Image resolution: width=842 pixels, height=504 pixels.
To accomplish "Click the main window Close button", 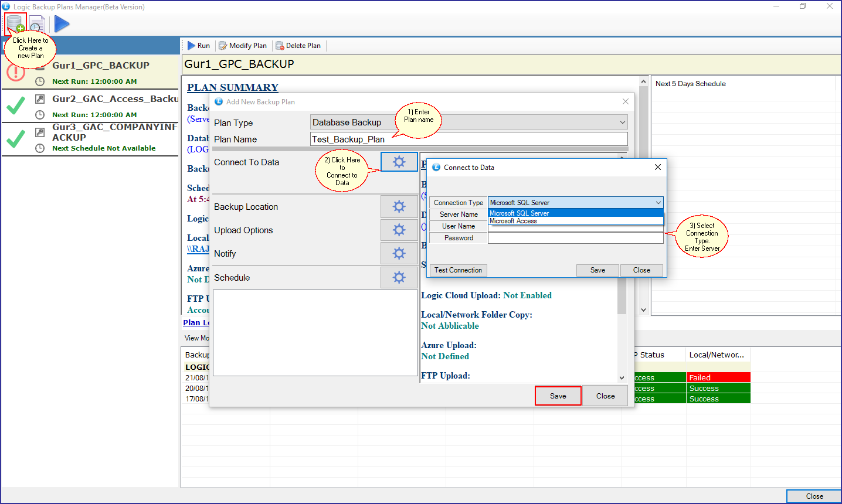I will pos(814,496).
